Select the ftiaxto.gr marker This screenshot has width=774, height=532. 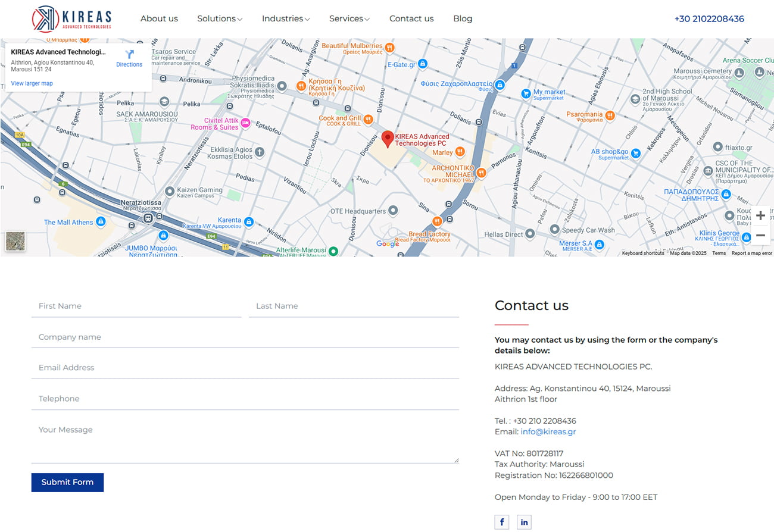(718, 147)
